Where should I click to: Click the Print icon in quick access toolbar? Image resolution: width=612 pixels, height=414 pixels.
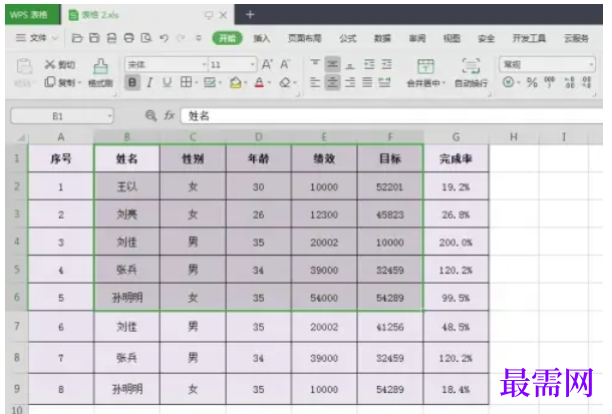coord(129,38)
